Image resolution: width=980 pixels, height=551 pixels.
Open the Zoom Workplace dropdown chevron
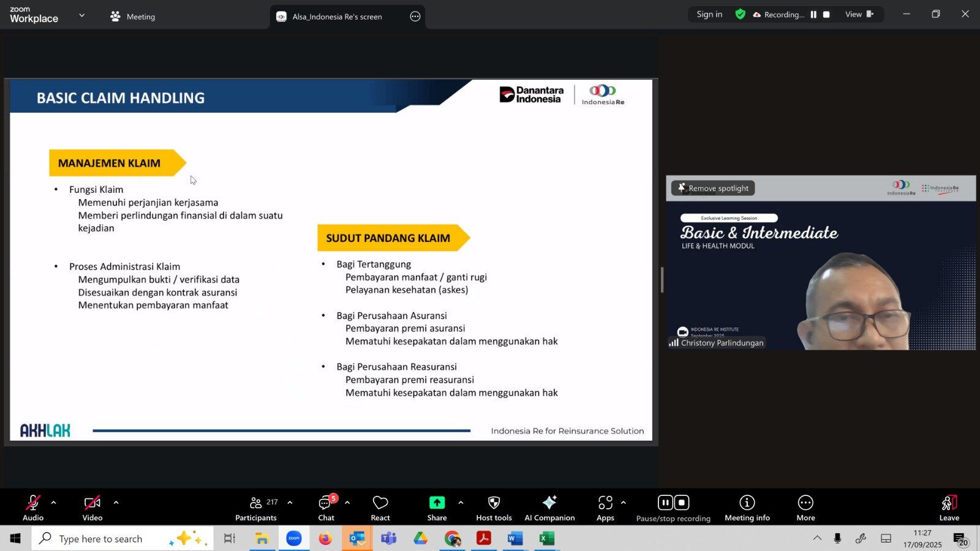click(x=82, y=15)
